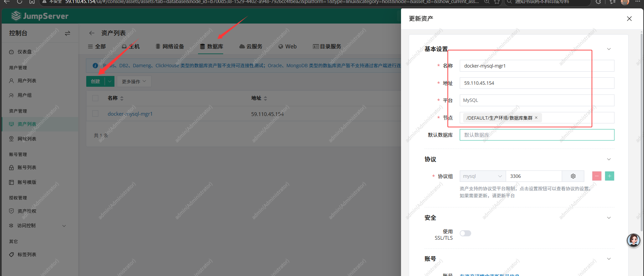Switch to the 目录服务 tab
This screenshot has height=276, width=644.
327,46
